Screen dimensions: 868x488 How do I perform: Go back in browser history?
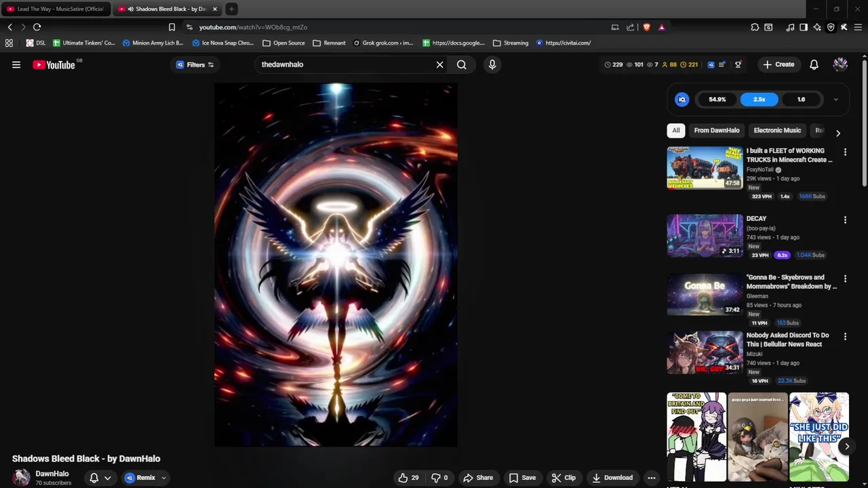[x=9, y=27]
